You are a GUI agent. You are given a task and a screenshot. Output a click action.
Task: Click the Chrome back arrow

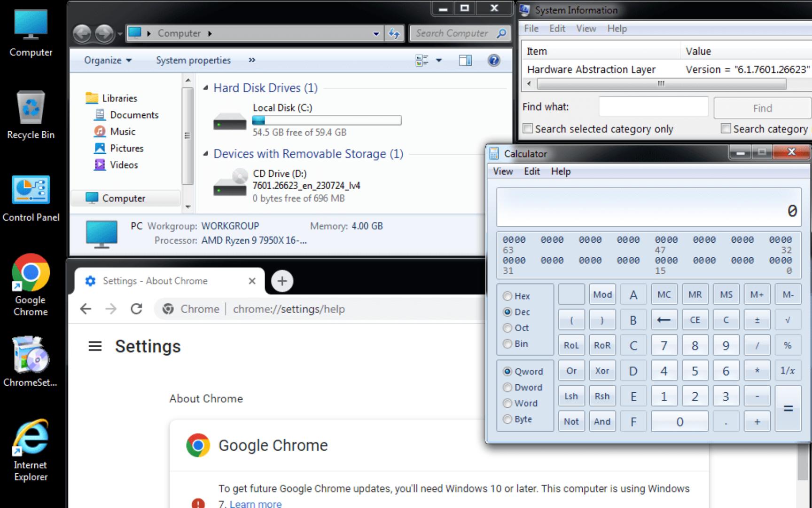86,309
